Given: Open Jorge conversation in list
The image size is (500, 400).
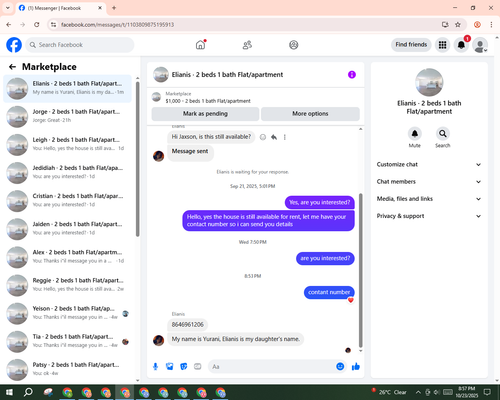Looking at the screenshot, I should click(67, 117).
